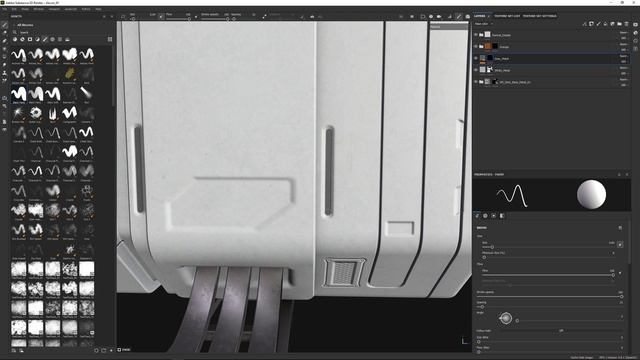Filter assets by Smart Materials
The width and height of the screenshot is (640, 360).
(22, 39)
